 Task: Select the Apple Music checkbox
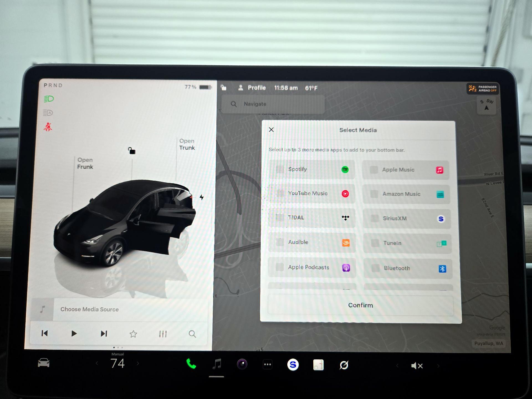tap(374, 170)
